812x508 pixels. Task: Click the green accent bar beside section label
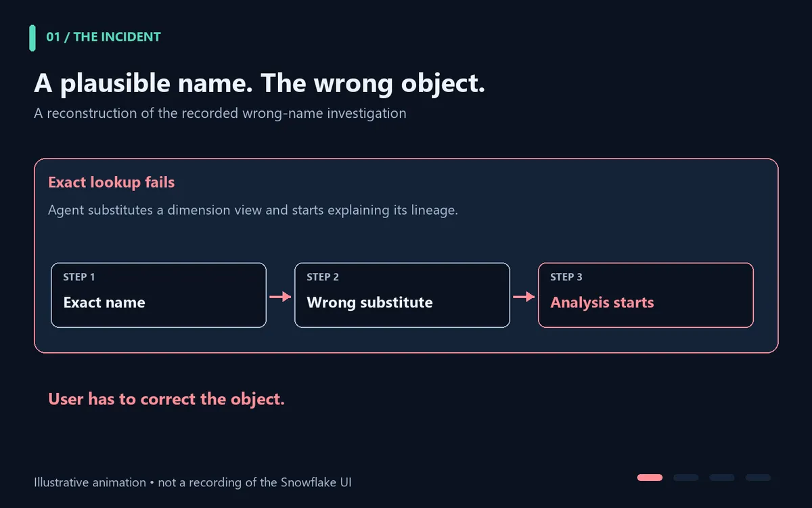click(x=32, y=38)
